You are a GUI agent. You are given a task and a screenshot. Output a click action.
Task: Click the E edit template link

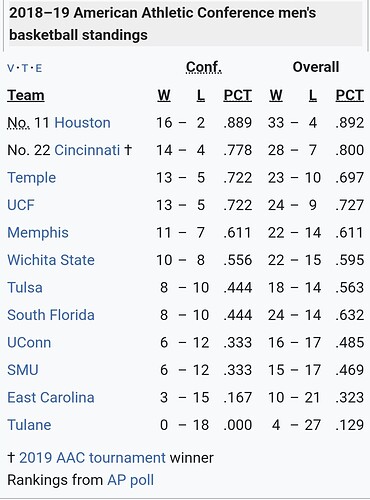pyautogui.click(x=39, y=68)
